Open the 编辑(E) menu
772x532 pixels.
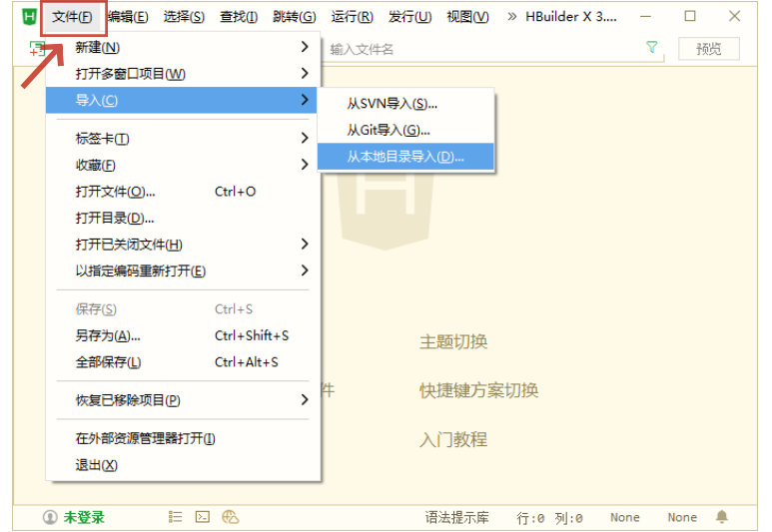pos(128,17)
